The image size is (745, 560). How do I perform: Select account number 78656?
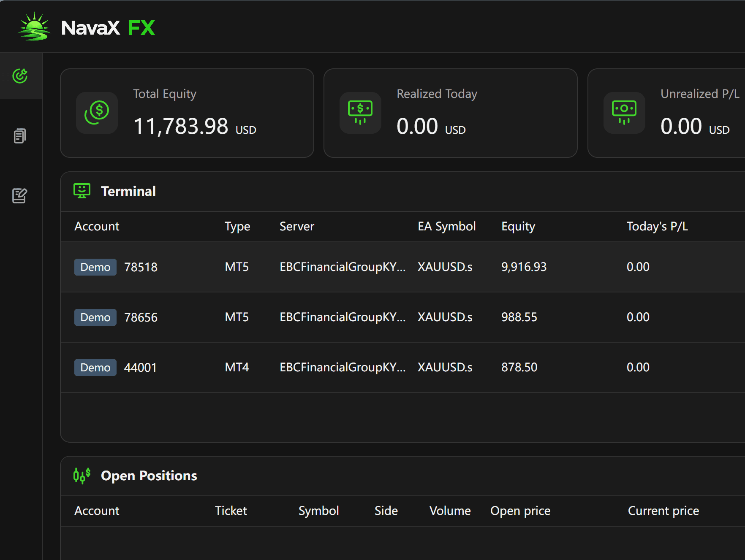point(141,317)
